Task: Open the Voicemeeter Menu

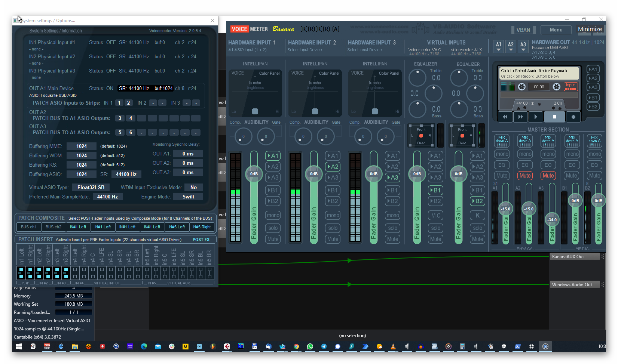Action: [x=556, y=30]
